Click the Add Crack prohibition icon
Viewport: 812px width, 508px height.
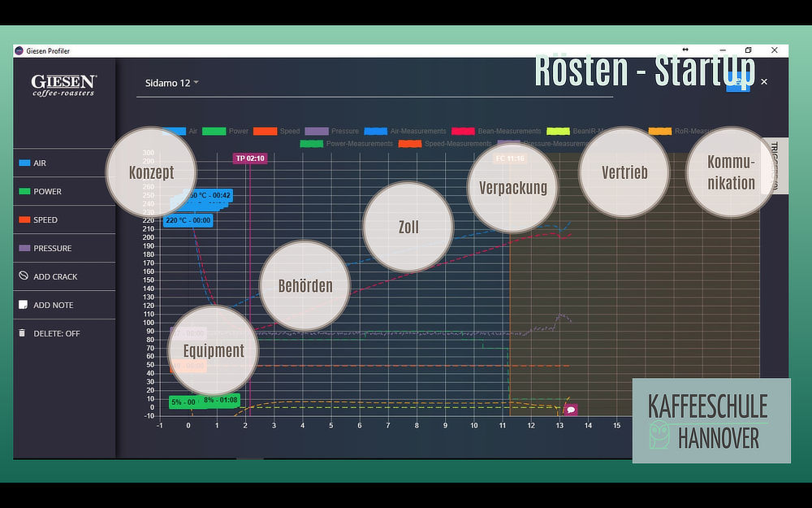click(x=24, y=276)
